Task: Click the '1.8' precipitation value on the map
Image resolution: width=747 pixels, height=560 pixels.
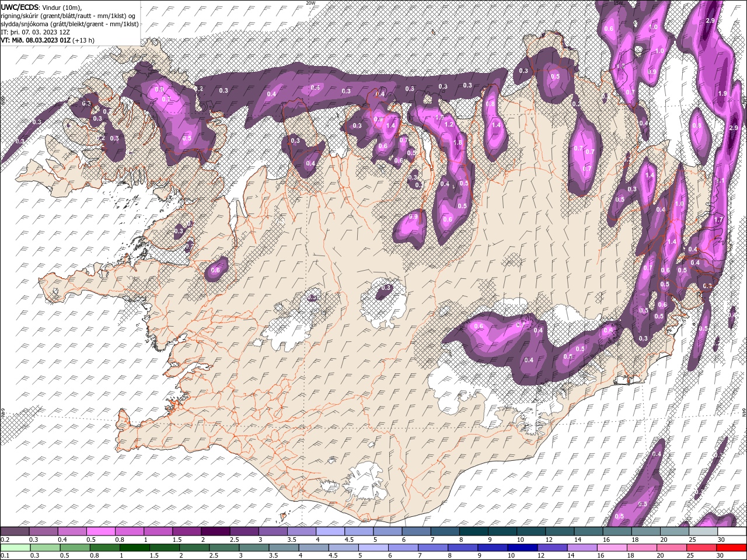Action: point(458,143)
